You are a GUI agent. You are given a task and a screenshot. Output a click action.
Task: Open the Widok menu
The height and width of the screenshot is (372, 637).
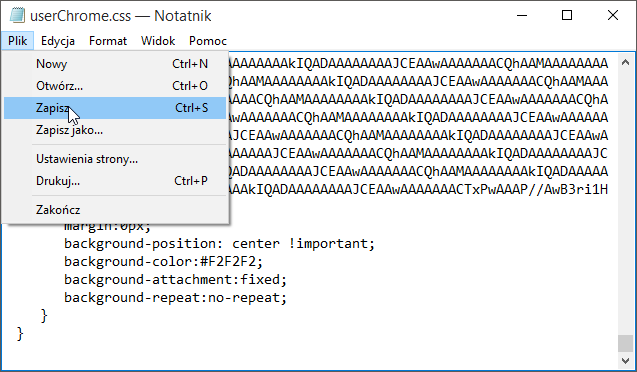(158, 41)
